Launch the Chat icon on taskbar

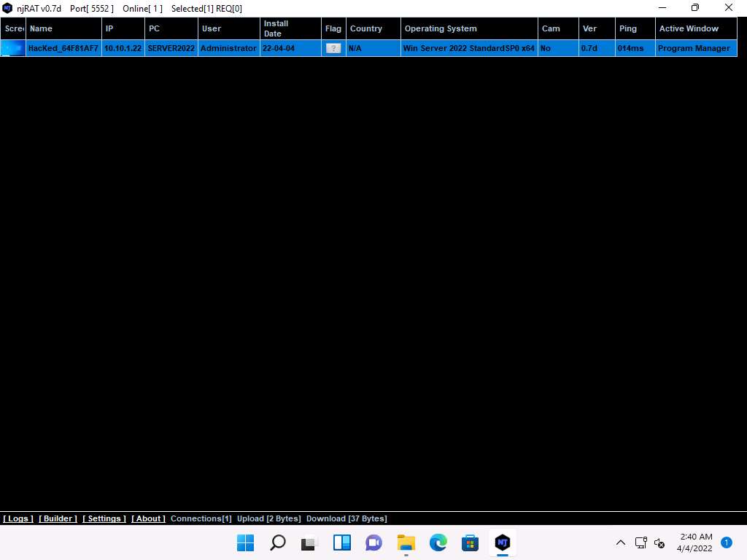click(x=374, y=542)
